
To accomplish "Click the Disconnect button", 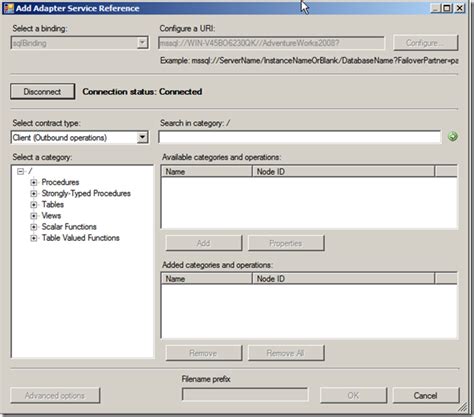I will pyautogui.click(x=42, y=92).
